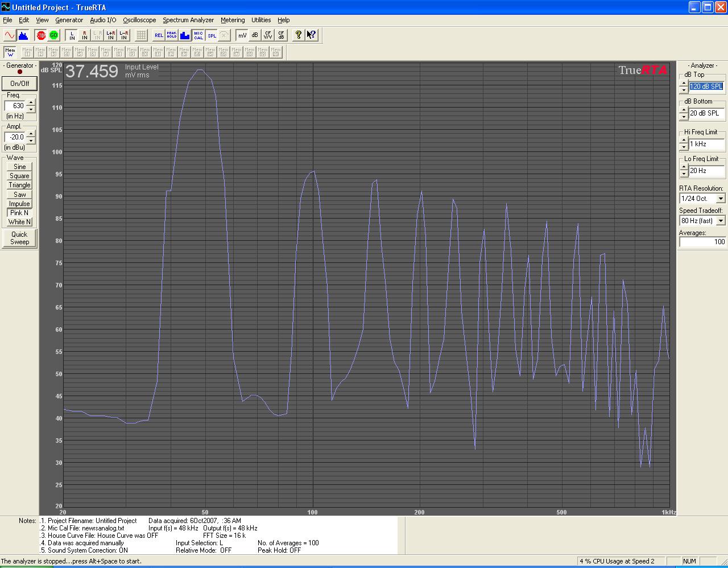Image resolution: width=728 pixels, height=568 pixels.
Task: Select the Sine wave type
Action: coord(19,167)
